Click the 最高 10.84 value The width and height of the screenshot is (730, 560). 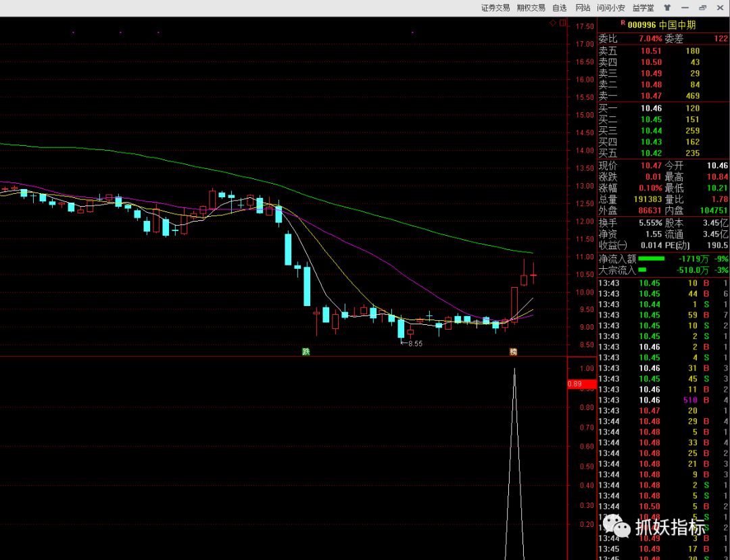point(717,177)
